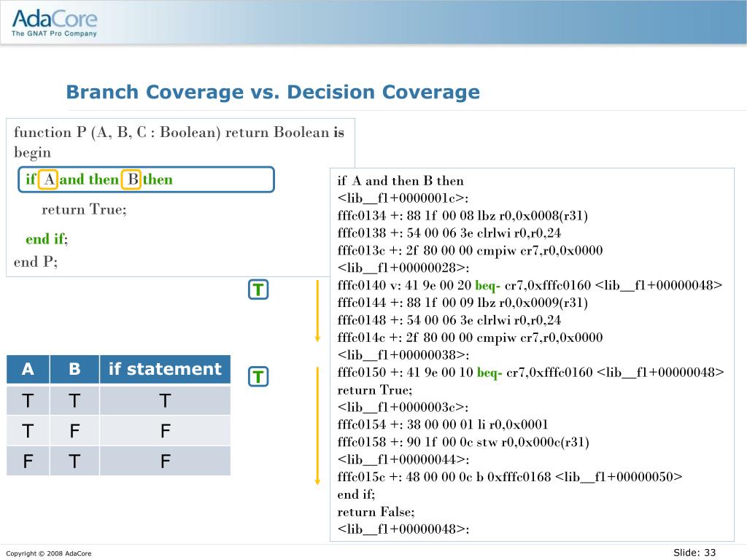Click the first green beq- instruction at fffc0140
747x560 pixels.
click(488, 285)
